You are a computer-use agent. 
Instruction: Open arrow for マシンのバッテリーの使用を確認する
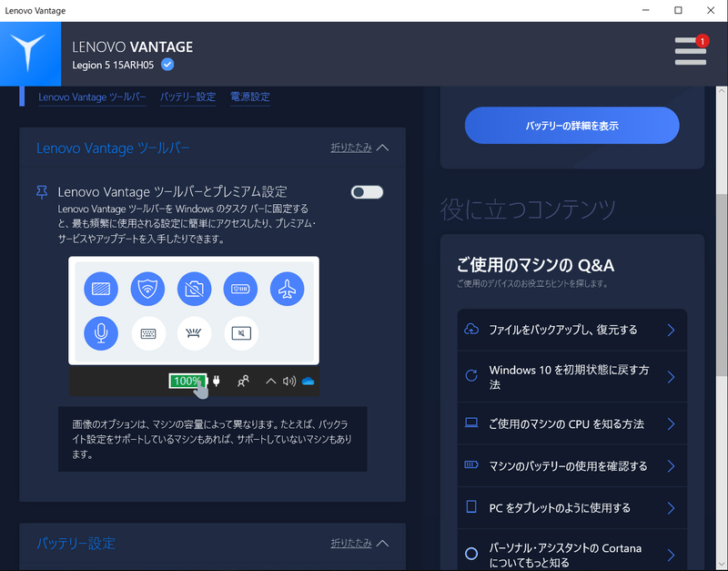coord(672,466)
